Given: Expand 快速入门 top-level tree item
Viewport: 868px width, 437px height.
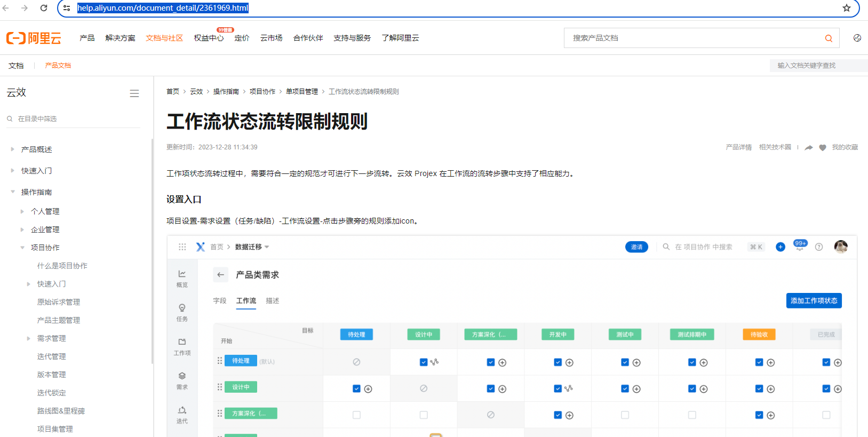Looking at the screenshot, I should coord(12,171).
